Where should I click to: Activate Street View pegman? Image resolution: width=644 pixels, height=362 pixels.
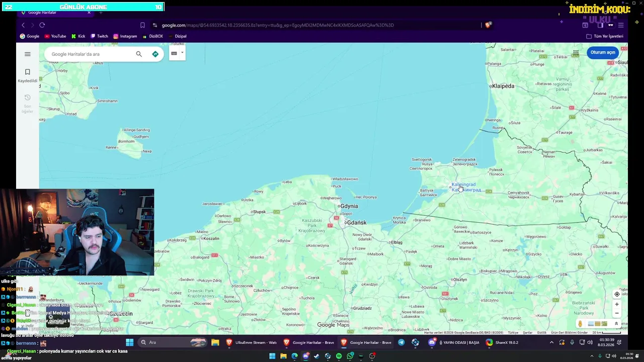pos(580,324)
